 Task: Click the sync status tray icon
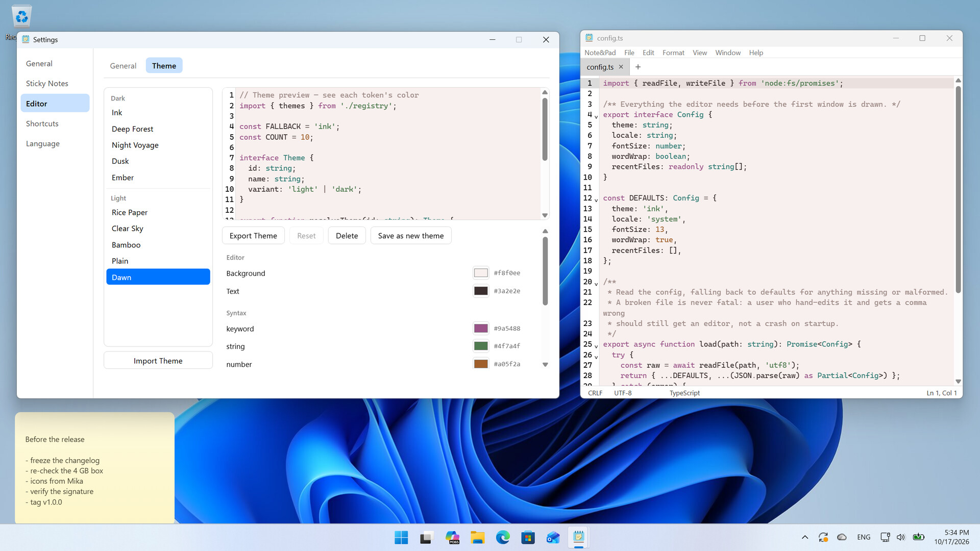(x=823, y=537)
